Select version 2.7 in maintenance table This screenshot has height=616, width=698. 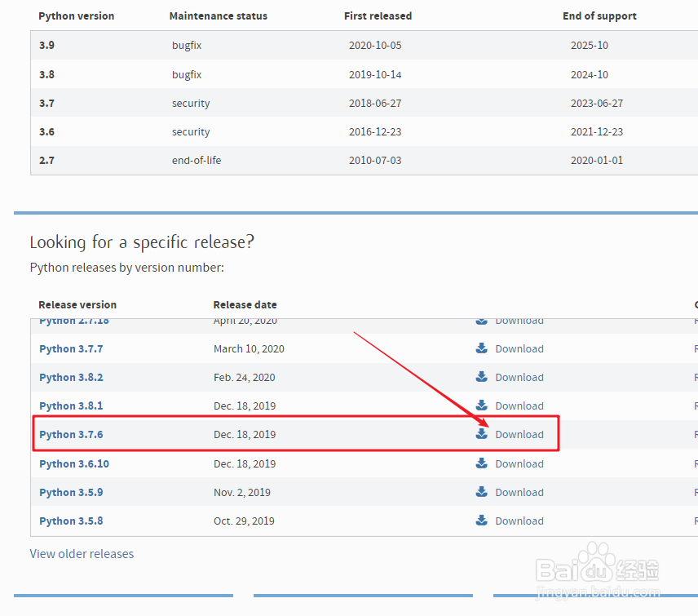coord(46,160)
